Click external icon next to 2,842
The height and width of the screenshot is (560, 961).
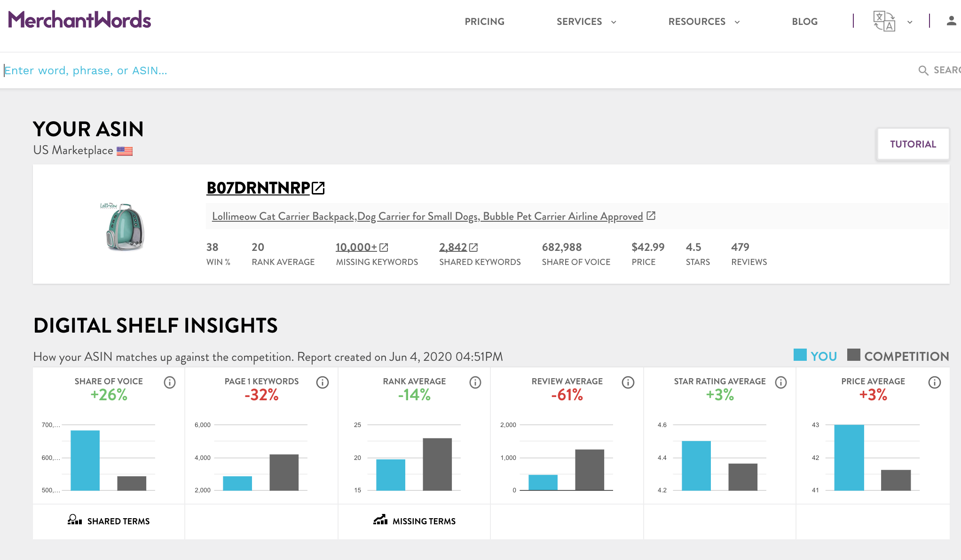(473, 248)
